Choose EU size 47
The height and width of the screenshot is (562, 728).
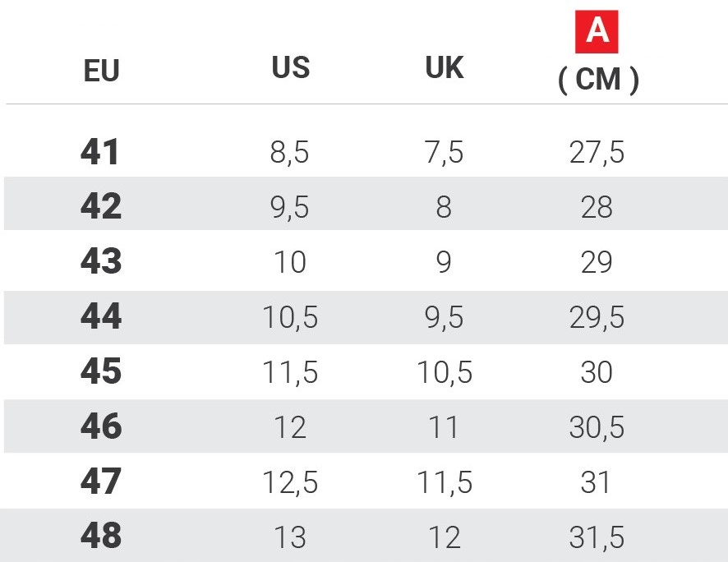(x=101, y=481)
